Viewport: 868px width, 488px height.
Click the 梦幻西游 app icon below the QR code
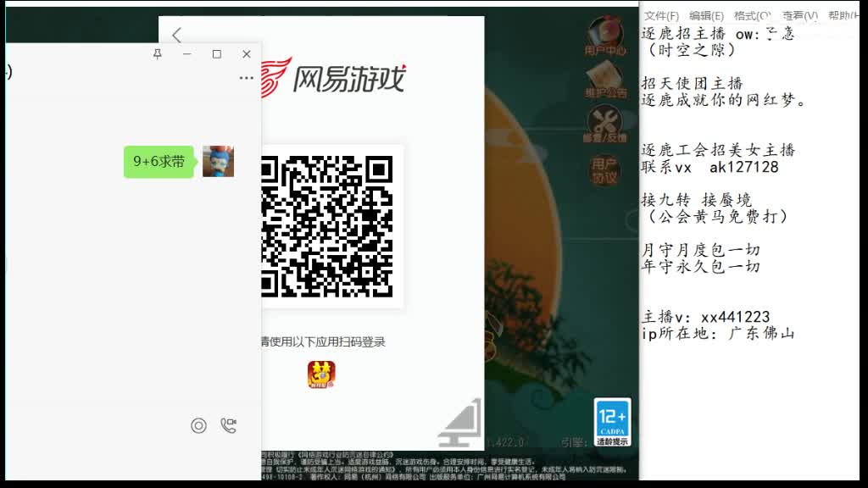tap(321, 374)
